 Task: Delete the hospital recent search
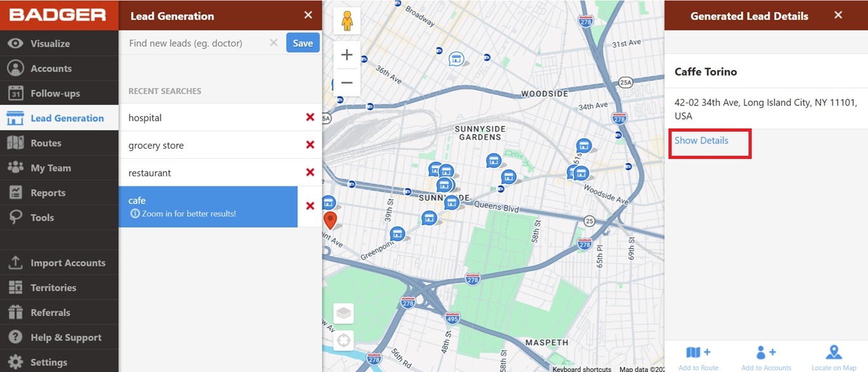click(x=310, y=118)
